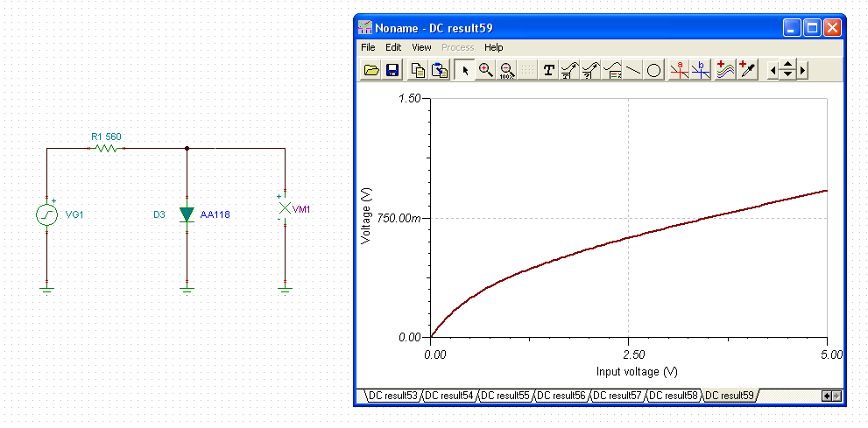Click the AA118 diode model label
This screenshot has width=868, height=428.
click(x=215, y=214)
